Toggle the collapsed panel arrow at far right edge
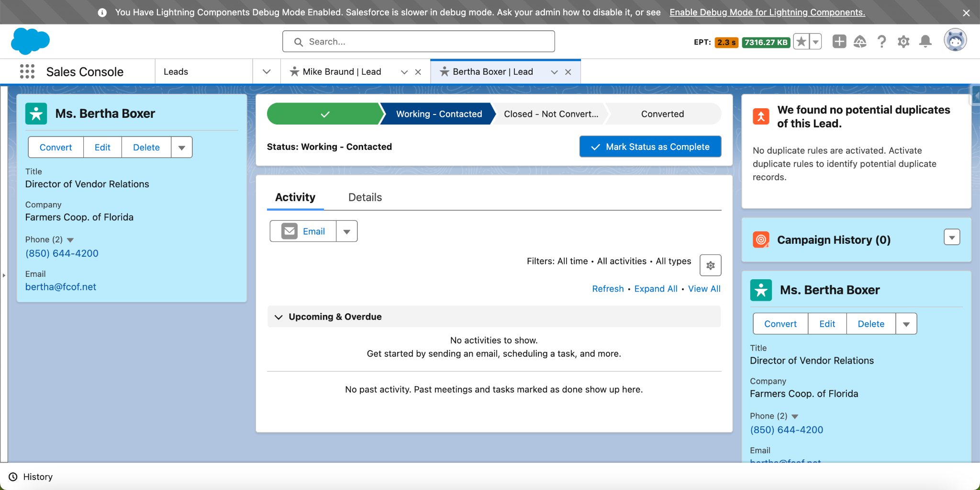Image resolution: width=980 pixels, height=490 pixels. (975, 95)
